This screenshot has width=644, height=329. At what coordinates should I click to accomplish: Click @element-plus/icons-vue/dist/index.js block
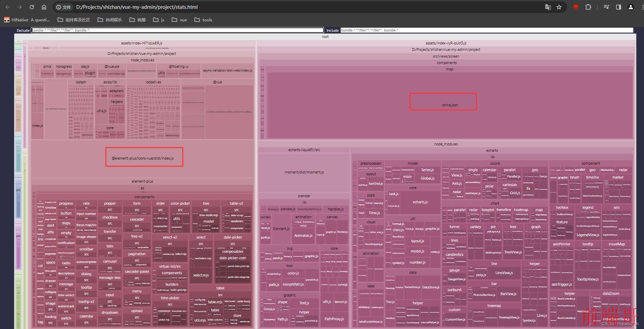(x=143, y=158)
